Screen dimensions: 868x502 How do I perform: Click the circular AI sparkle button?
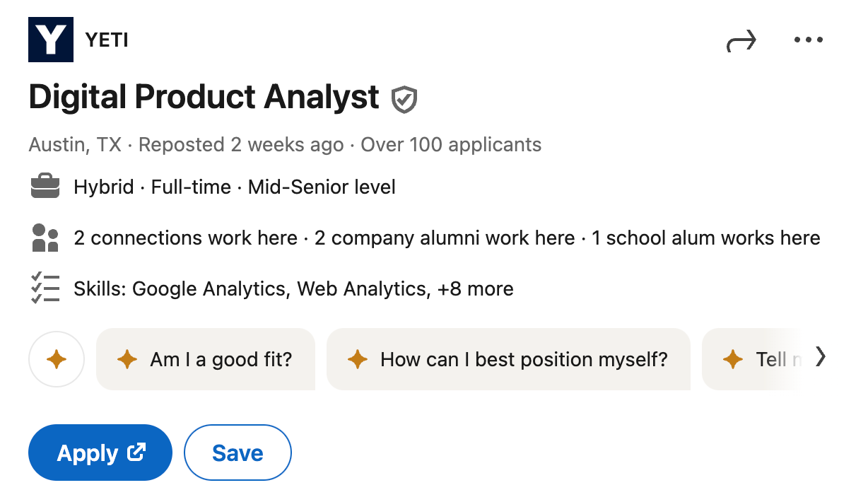(x=56, y=359)
